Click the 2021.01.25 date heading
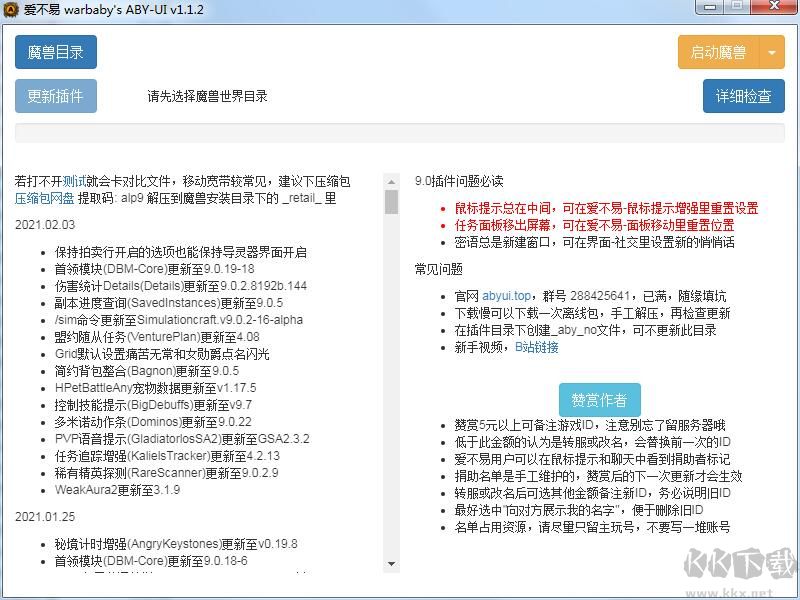 [x=45, y=516]
